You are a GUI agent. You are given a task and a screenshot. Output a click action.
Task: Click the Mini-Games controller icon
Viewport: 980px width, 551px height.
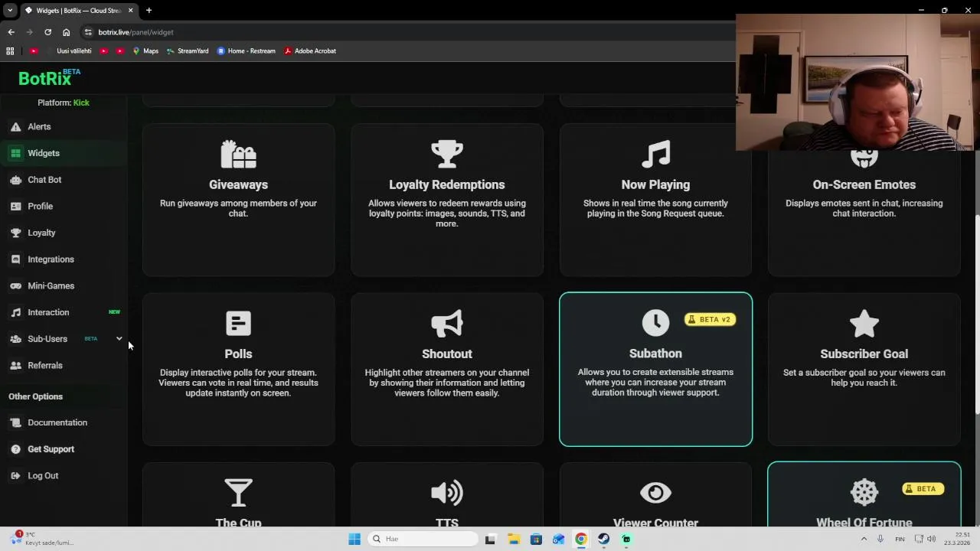coord(15,286)
